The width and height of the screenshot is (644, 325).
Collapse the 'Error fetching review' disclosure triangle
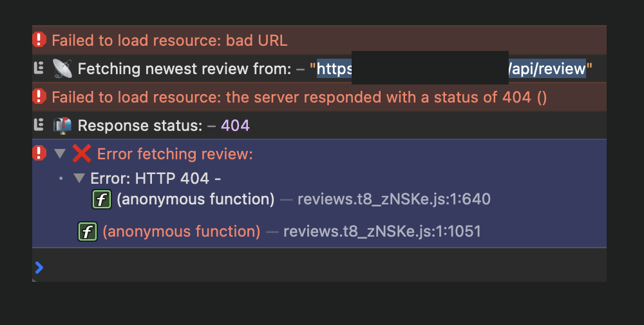point(60,154)
